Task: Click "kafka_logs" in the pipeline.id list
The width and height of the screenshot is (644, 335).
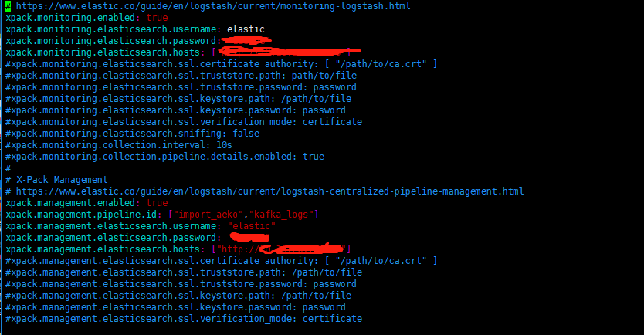Action: click(281, 215)
